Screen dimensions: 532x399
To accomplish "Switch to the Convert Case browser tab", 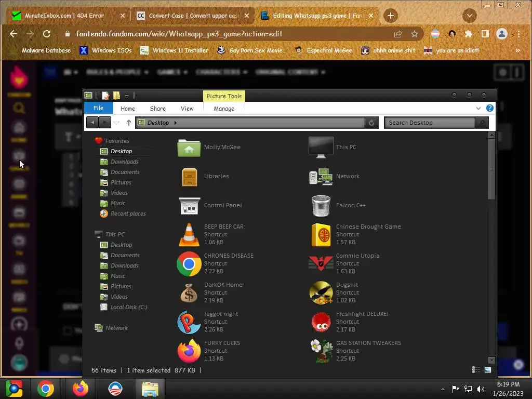I will tap(193, 16).
